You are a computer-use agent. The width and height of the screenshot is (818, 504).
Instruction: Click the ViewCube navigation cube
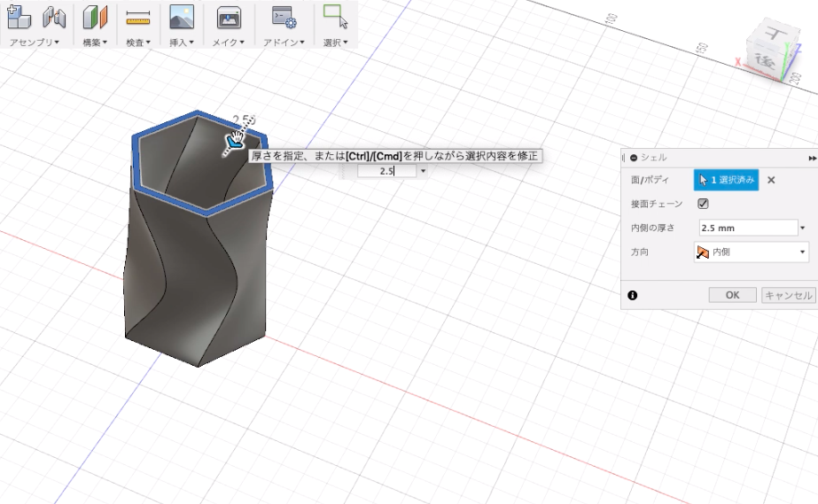(772, 50)
